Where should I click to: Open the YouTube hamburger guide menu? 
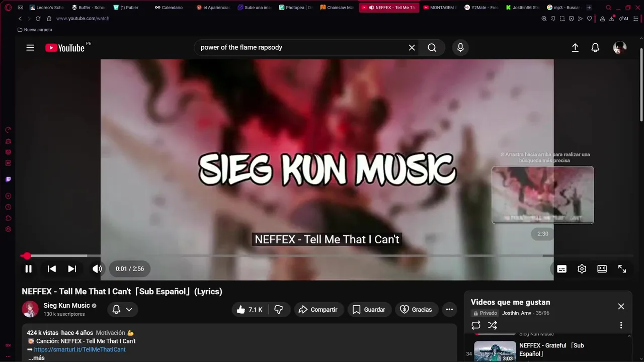point(30,48)
